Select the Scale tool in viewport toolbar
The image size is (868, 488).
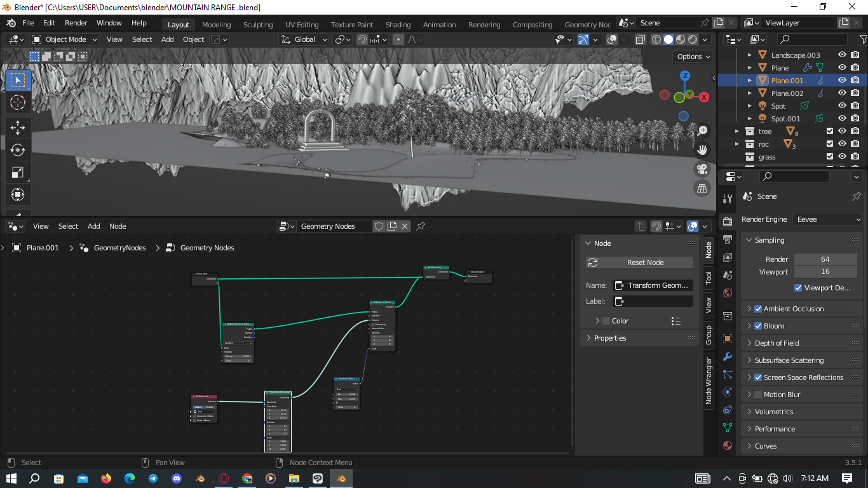(18, 172)
